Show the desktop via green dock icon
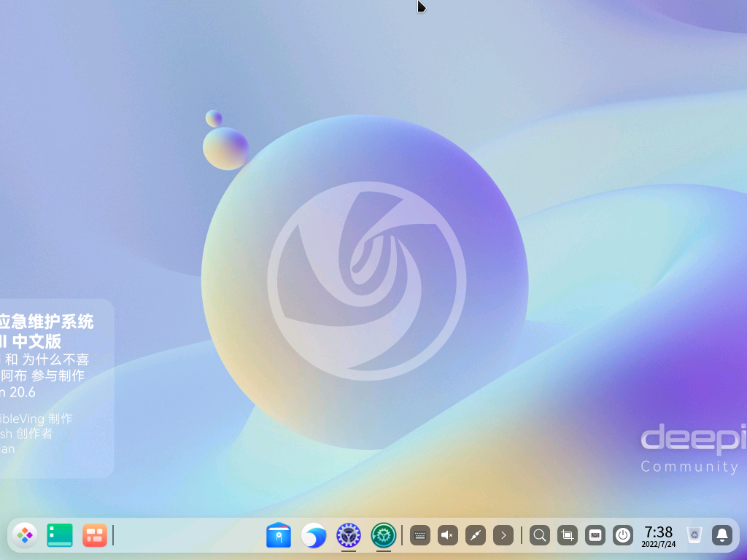The height and width of the screenshot is (560, 747). click(x=60, y=535)
